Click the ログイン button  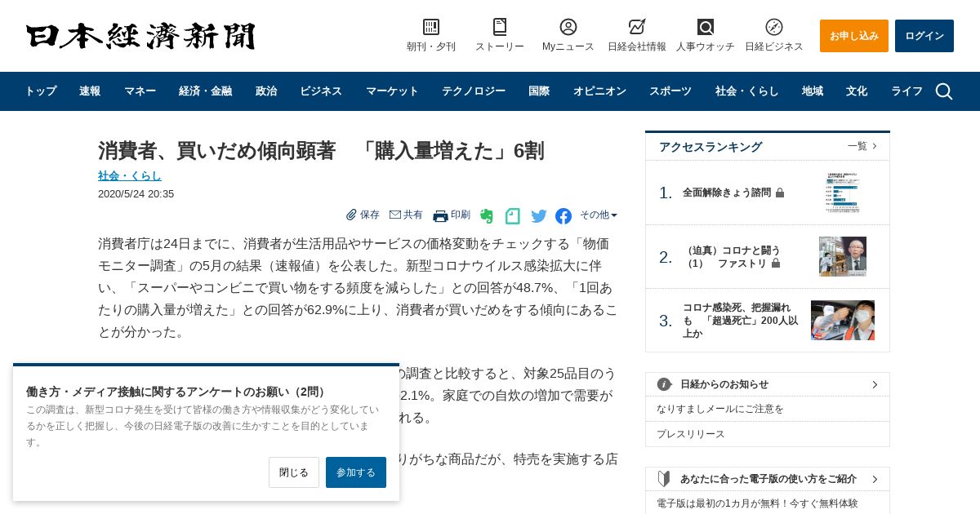[924, 36]
